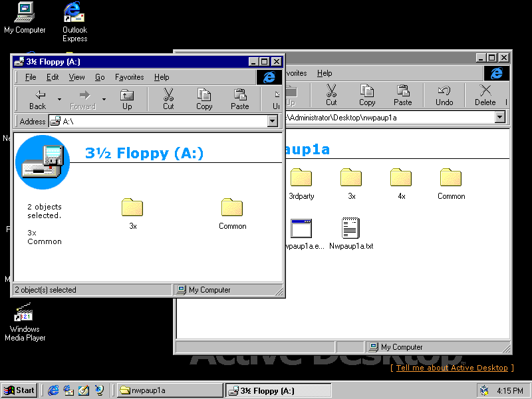Click the 4:15 PM clock
The height and width of the screenshot is (399, 532).
click(x=510, y=391)
